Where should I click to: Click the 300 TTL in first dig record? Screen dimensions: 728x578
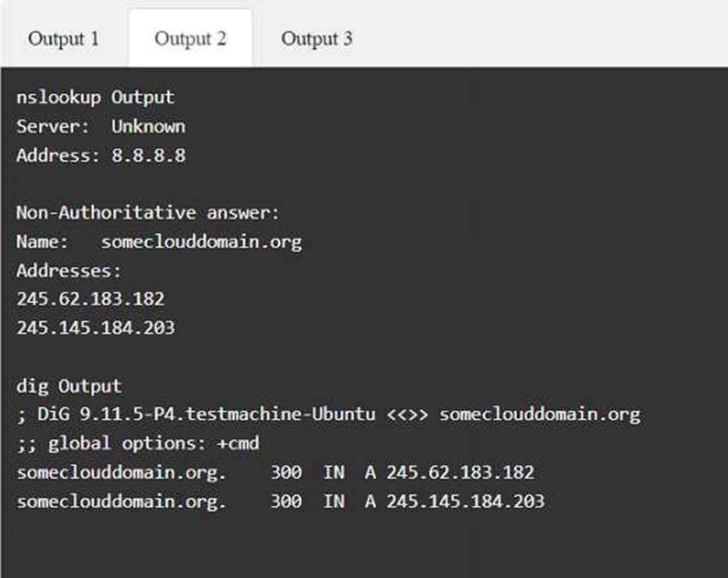286,473
